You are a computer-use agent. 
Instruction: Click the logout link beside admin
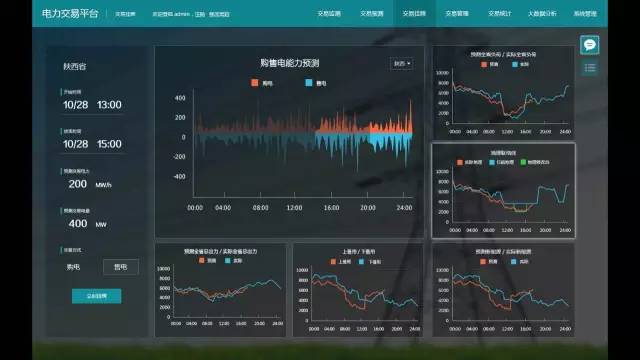point(200,14)
